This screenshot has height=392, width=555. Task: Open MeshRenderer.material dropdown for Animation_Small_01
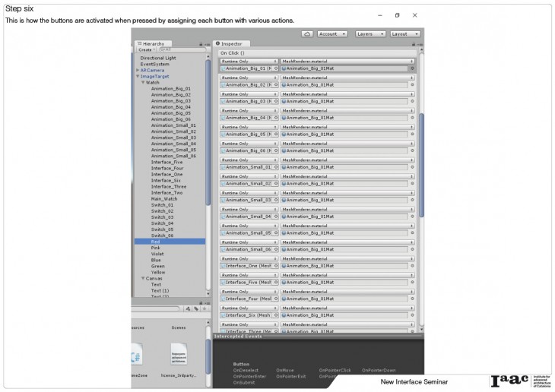[347, 160]
